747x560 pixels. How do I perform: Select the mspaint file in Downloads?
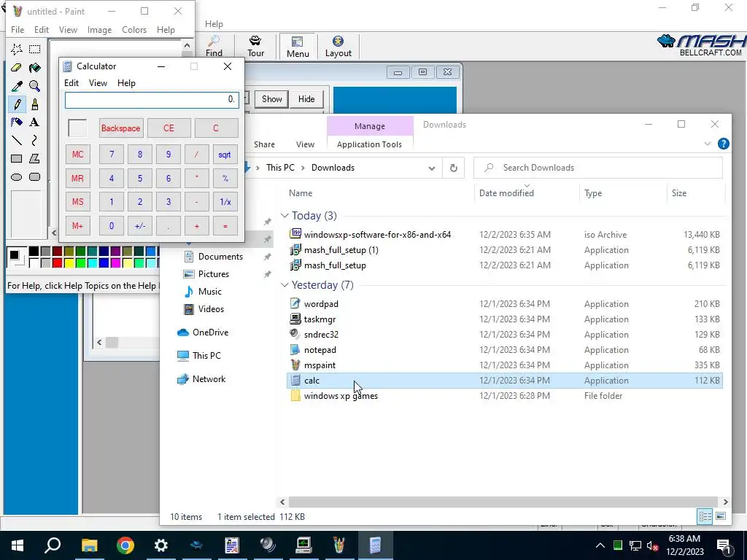[x=505, y=365]
